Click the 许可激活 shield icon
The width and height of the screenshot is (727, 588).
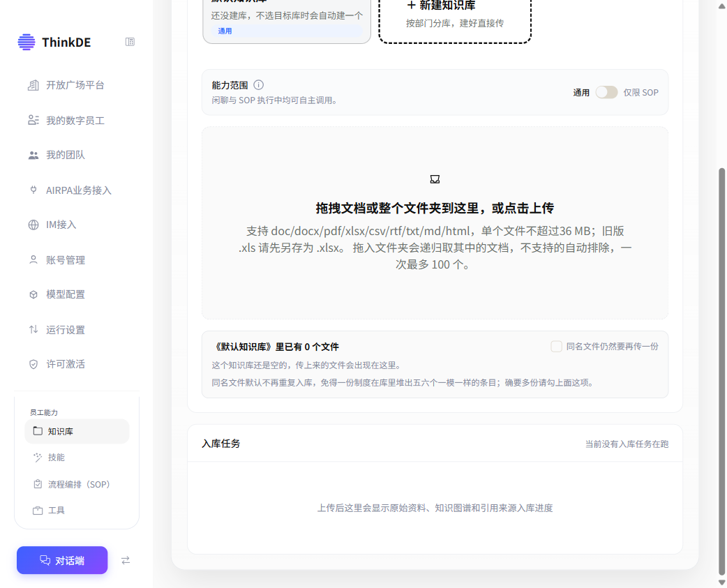[x=33, y=364]
